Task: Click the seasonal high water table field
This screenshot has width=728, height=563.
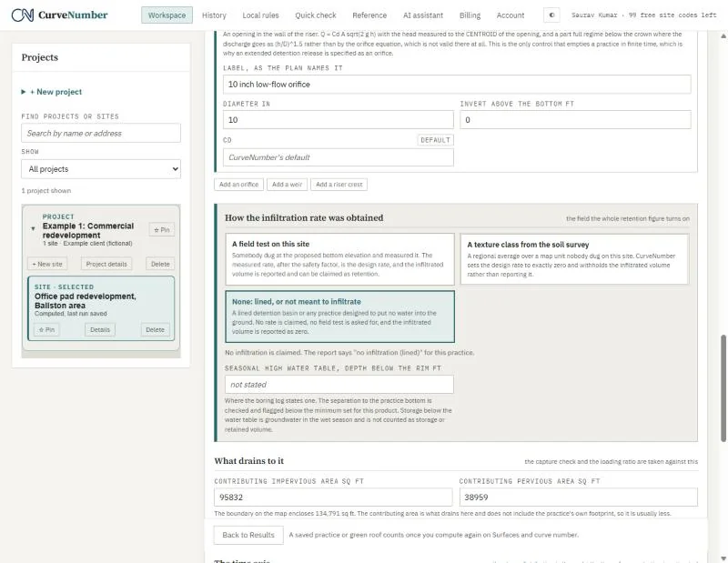Action: pos(339,385)
